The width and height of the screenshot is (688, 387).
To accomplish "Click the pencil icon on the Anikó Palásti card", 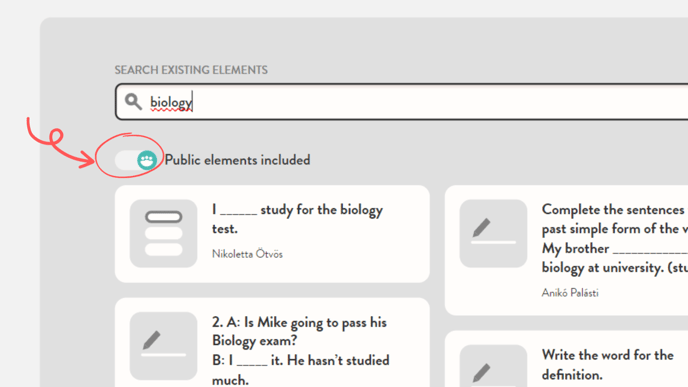I will click(x=493, y=233).
